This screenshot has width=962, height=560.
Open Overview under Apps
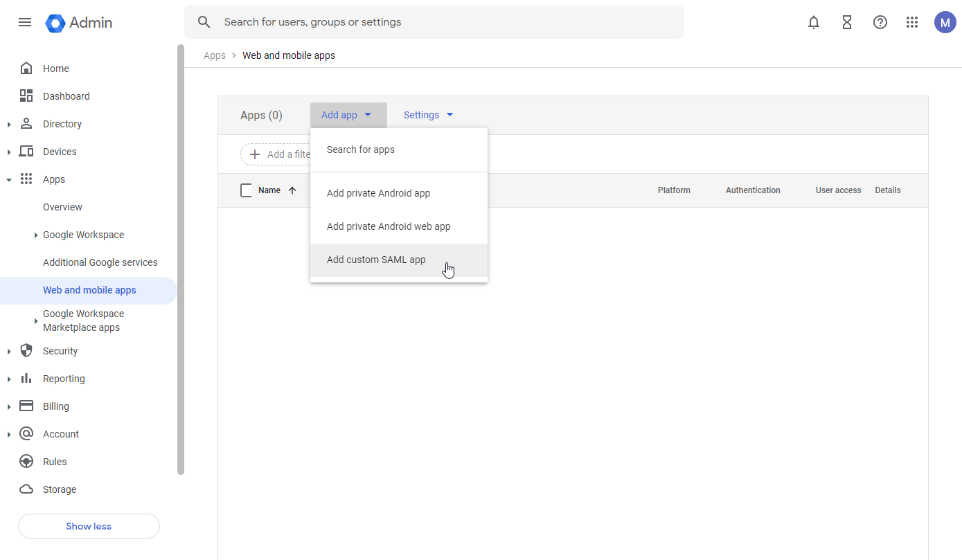62,207
